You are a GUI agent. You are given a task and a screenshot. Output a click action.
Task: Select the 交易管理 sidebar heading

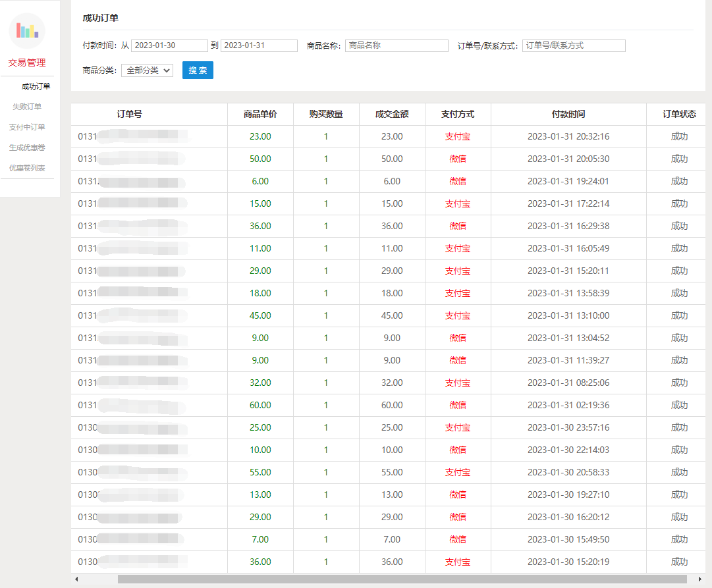point(27,63)
